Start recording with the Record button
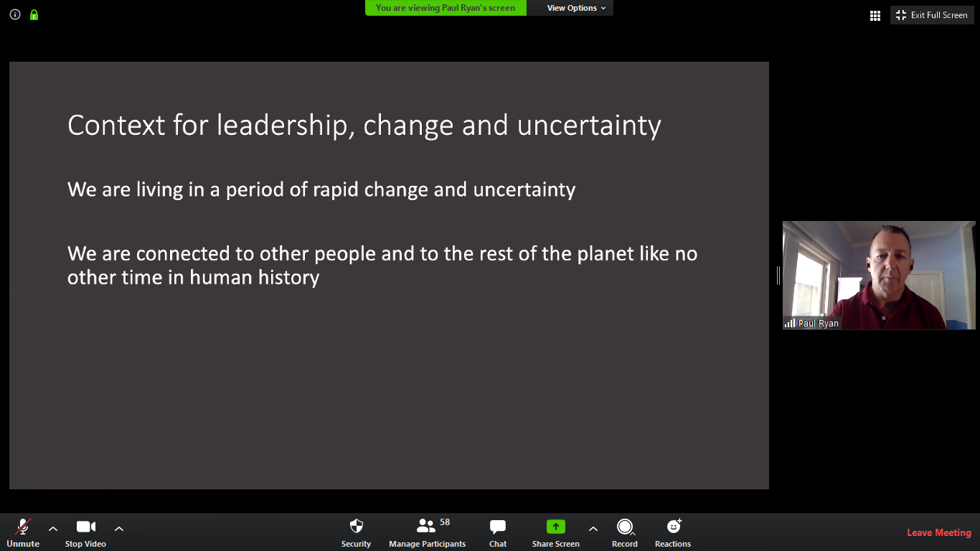Screen dimensions: 980x551 [x=625, y=532]
